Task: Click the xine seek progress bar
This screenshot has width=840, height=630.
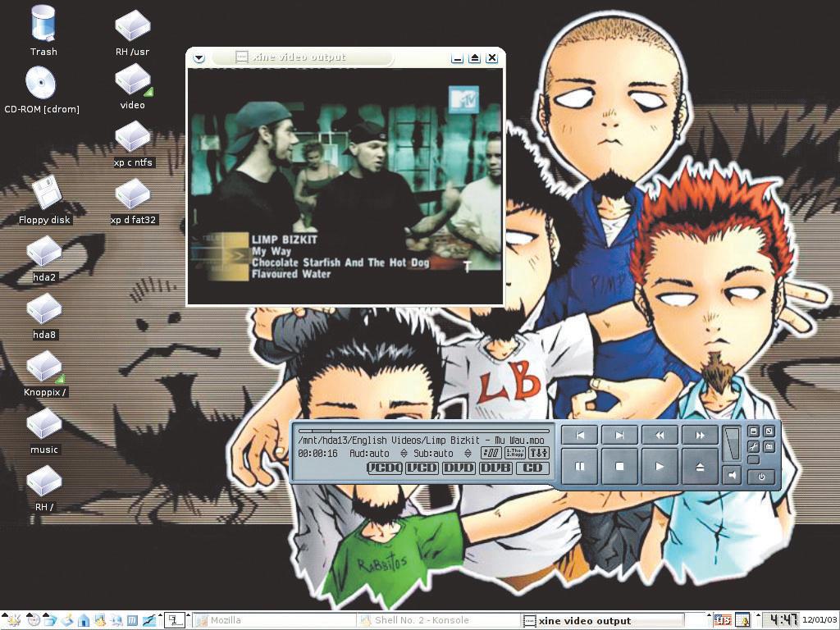Action: 424,430
